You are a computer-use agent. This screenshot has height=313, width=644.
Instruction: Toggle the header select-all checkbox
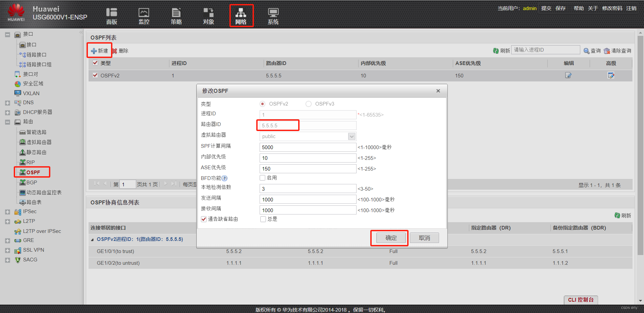click(95, 63)
